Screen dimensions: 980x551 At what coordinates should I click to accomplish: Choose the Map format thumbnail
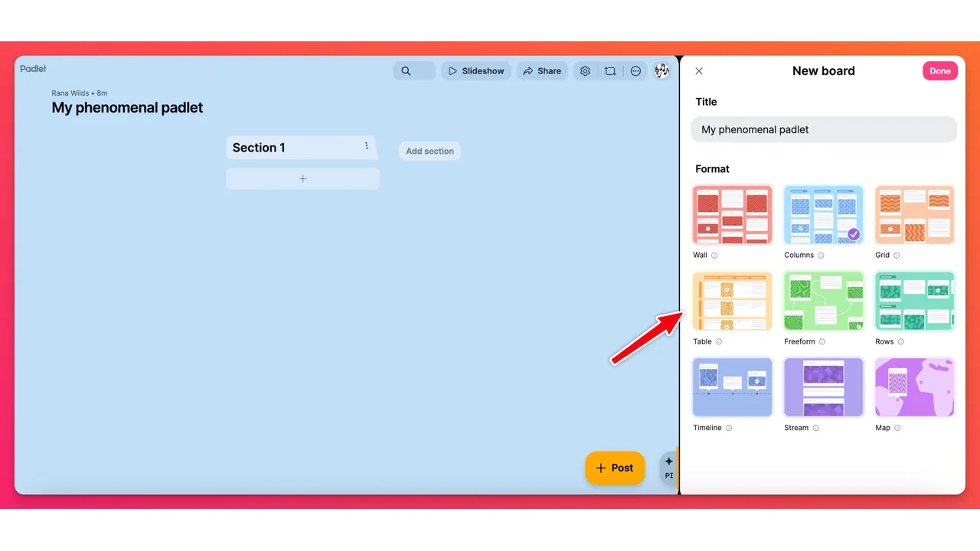click(x=915, y=387)
